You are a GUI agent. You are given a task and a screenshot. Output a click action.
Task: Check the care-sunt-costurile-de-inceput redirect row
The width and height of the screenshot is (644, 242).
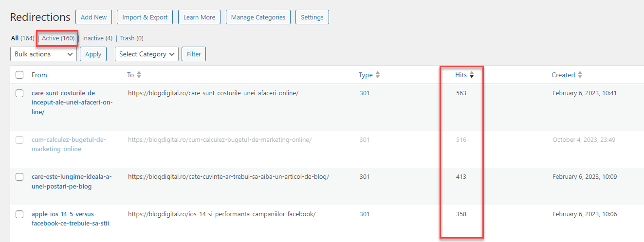point(19,93)
